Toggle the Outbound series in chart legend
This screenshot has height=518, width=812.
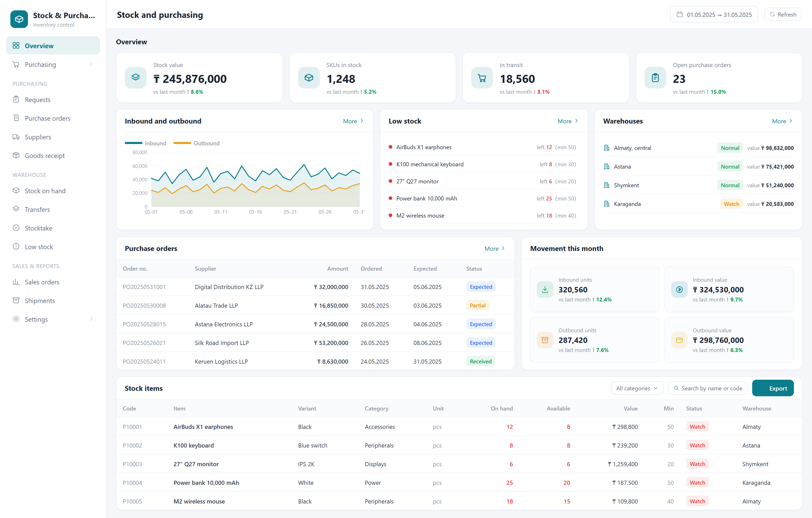[x=196, y=143]
